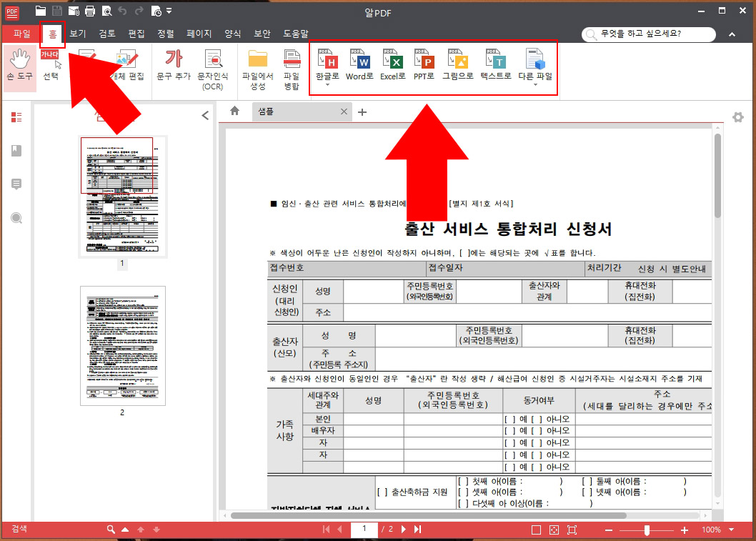Open the search magnifier in the left sidebar
The height and width of the screenshot is (541, 756).
(x=16, y=218)
